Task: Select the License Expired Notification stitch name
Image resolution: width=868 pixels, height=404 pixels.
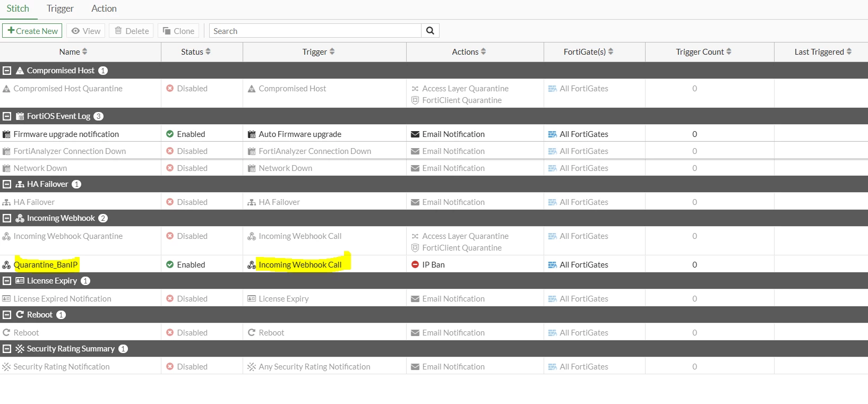Action: 63,299
